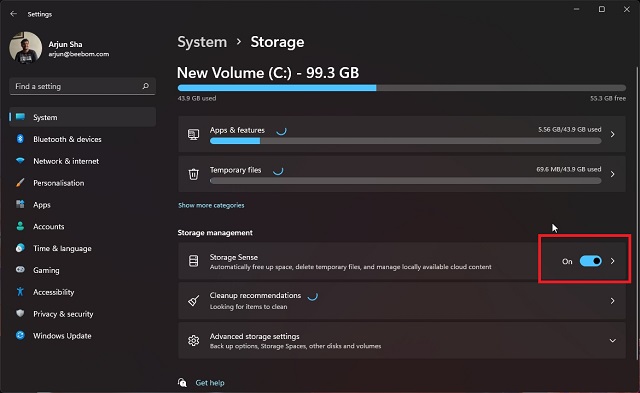Click the Advanced storage settings gear icon
Viewport: 640px width, 393px height.
[193, 340]
